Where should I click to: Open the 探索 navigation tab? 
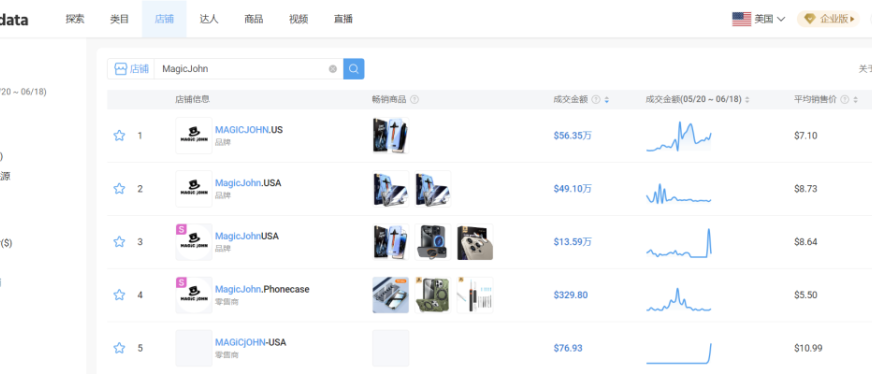(75, 19)
